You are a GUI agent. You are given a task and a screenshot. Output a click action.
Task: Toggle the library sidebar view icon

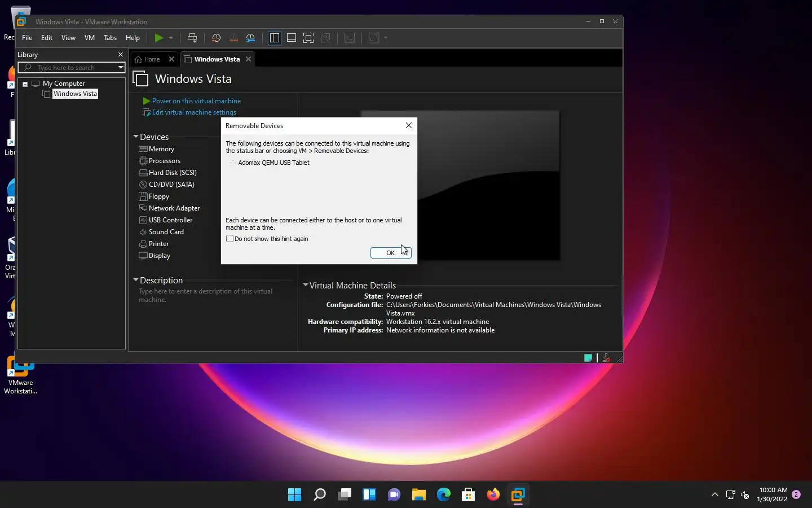coord(275,38)
